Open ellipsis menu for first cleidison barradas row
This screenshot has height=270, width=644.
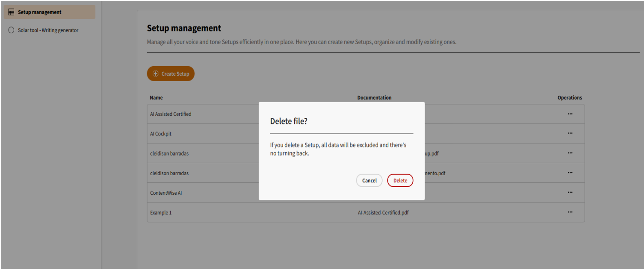coord(570,153)
